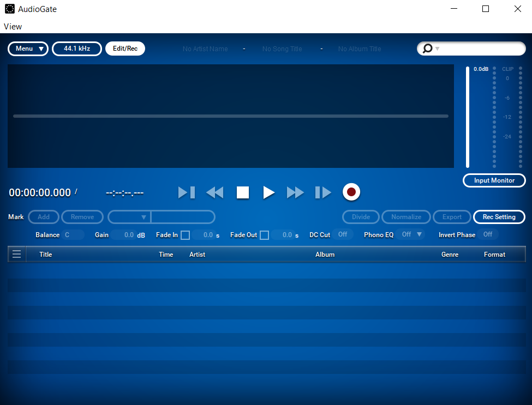Switch to Edit/Rec mode
532x405 pixels.
coord(125,49)
